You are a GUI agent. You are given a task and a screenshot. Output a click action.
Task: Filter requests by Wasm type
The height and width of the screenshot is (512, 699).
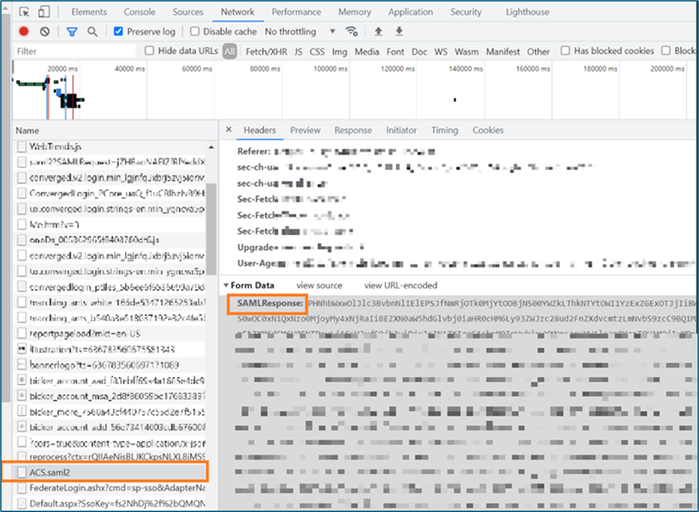tap(466, 52)
